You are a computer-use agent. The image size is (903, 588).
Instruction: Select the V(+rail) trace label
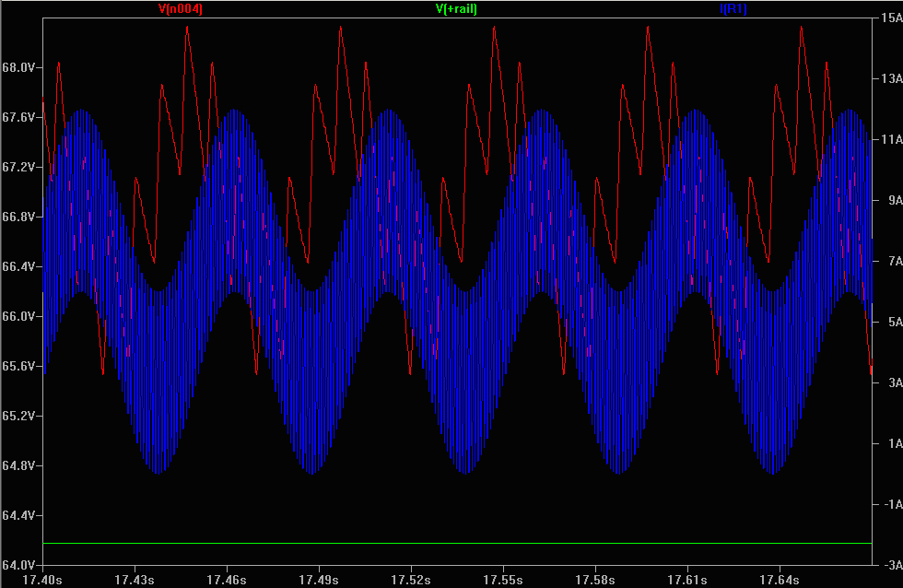click(x=456, y=8)
